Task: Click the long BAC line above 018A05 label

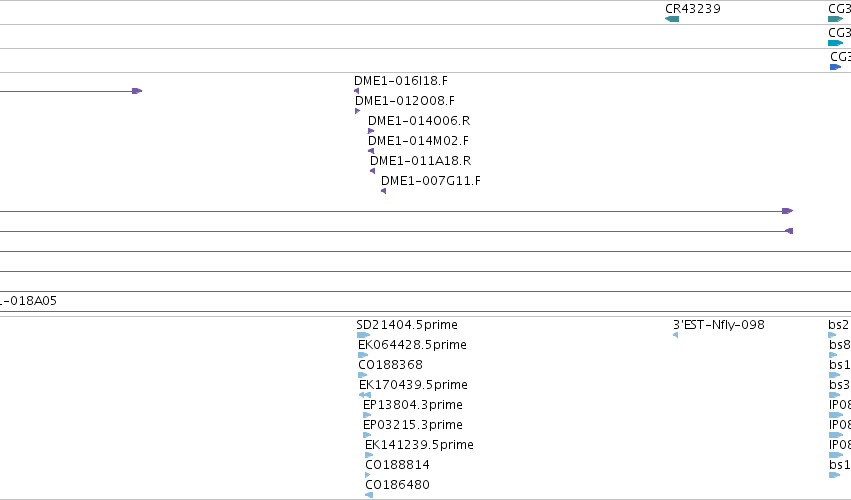Action: (x=426, y=292)
